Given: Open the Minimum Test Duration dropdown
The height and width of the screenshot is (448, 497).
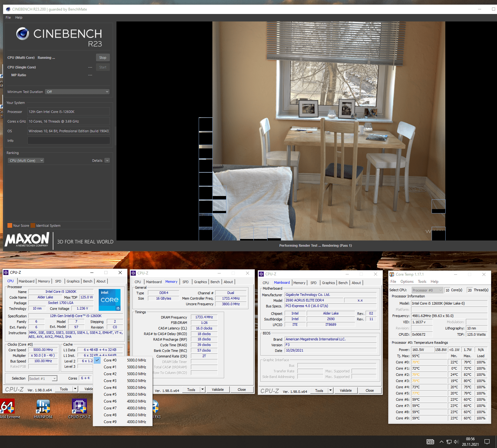Looking at the screenshot, I should tap(78, 92).
